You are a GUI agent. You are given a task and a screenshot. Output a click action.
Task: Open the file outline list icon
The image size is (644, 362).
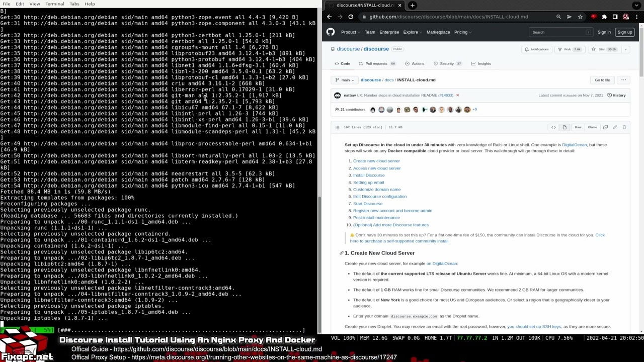(337, 127)
